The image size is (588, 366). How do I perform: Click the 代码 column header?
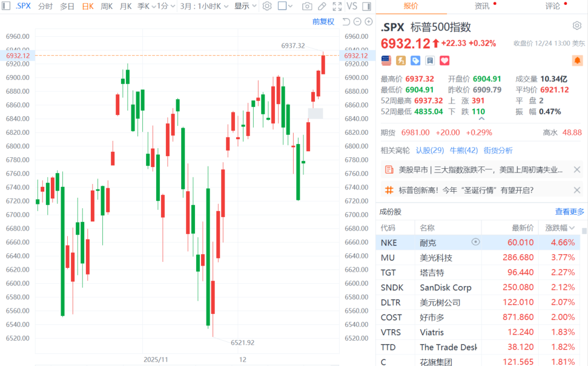388,227
